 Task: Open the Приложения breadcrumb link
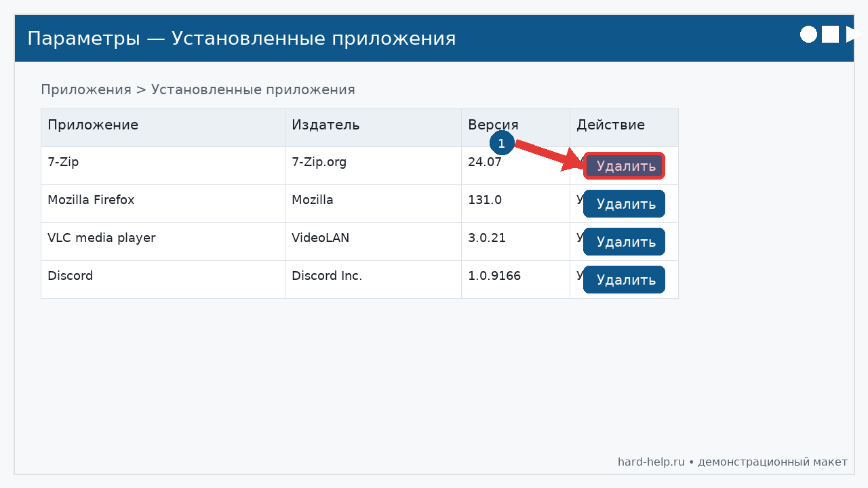click(x=86, y=89)
